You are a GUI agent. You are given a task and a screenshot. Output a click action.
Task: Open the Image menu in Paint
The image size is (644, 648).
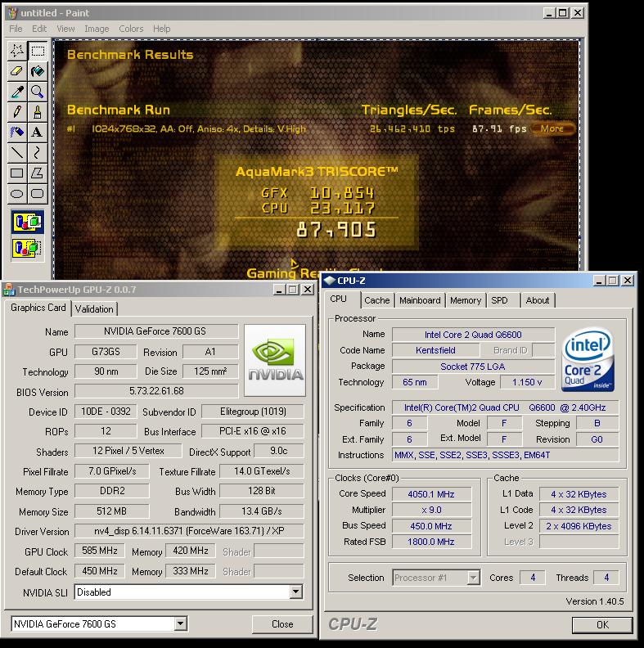tap(97, 29)
